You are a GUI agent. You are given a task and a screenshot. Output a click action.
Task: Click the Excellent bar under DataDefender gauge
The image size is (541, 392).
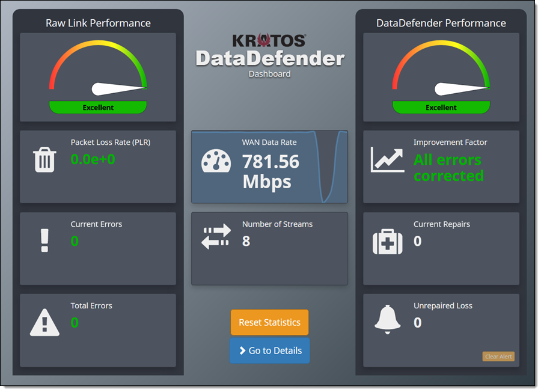[441, 108]
